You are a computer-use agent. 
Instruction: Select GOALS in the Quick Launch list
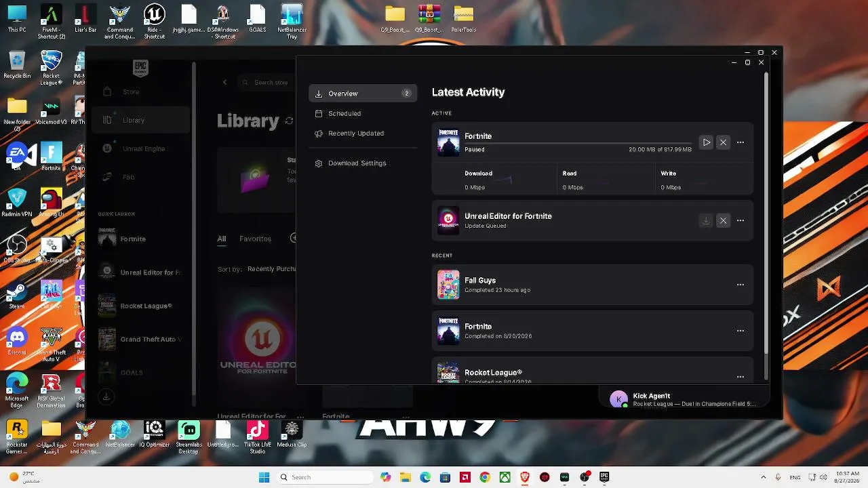[140, 372]
